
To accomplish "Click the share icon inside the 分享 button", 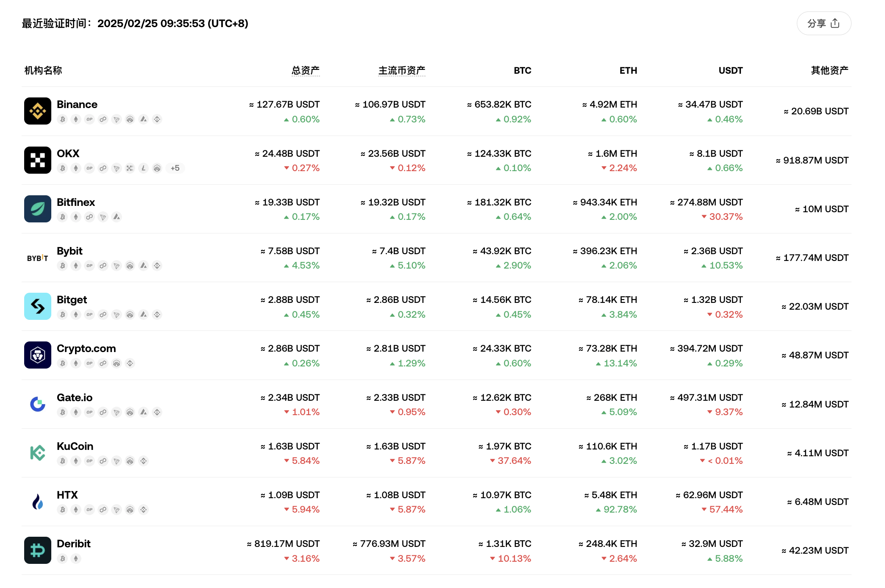I will point(836,23).
